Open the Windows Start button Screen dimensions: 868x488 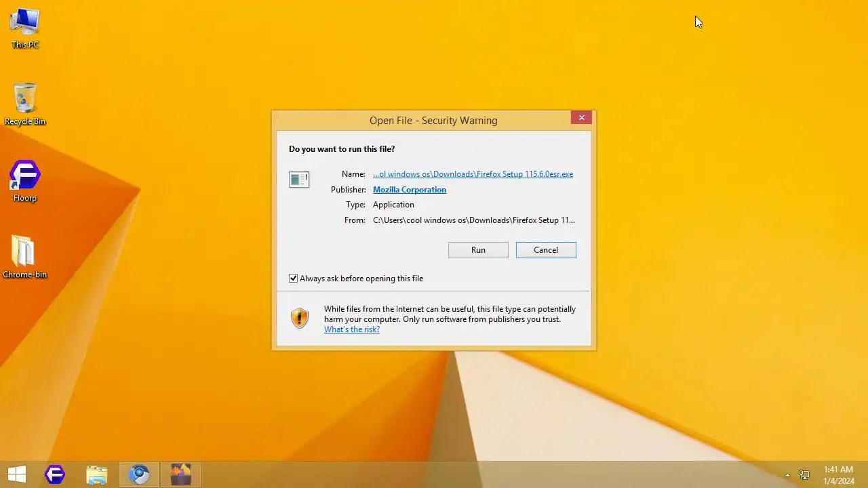(x=17, y=474)
